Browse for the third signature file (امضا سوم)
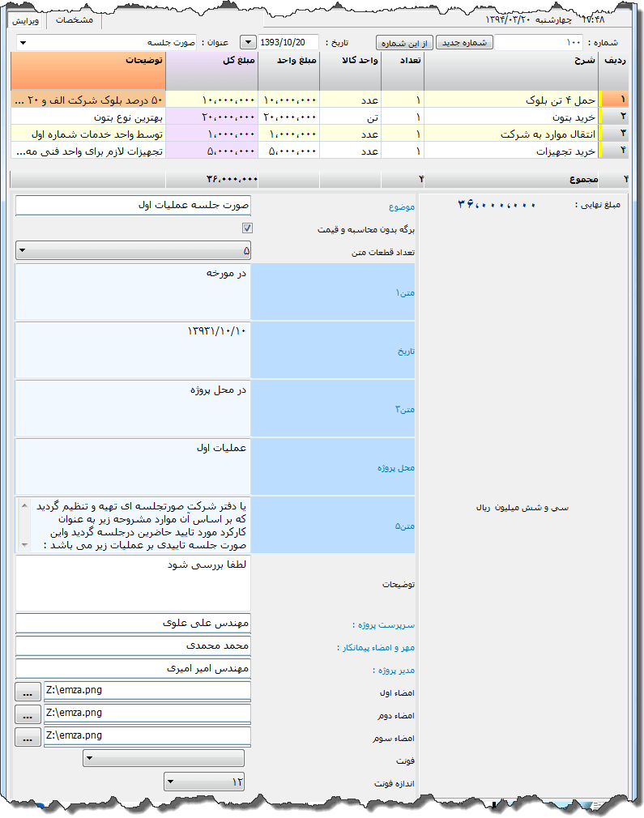This screenshot has width=644, height=818. [28, 737]
